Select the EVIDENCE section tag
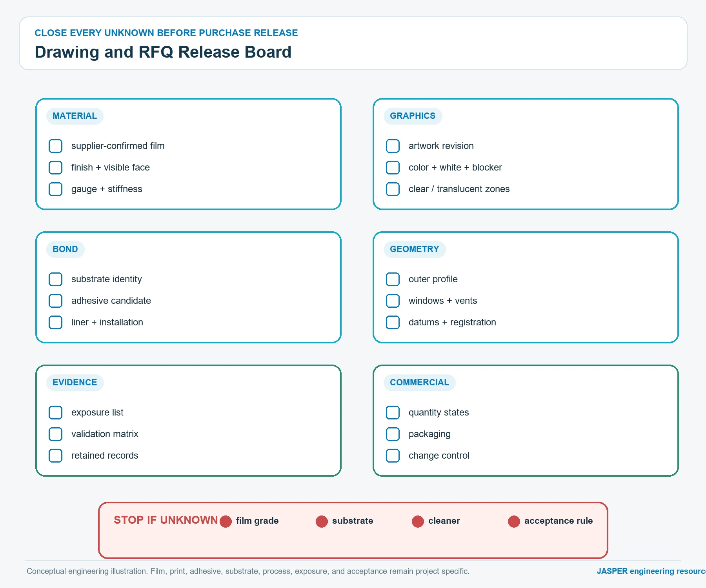The height and width of the screenshot is (588, 706). [75, 383]
